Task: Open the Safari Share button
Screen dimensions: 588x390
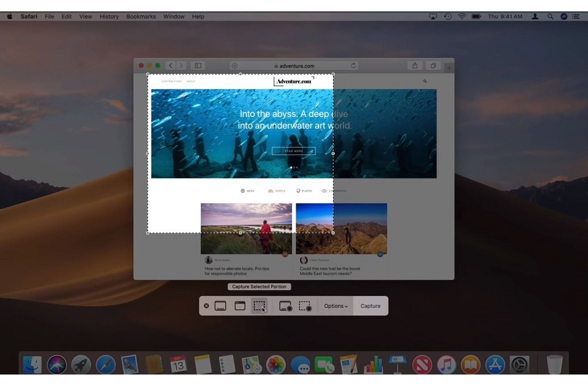Action: pyautogui.click(x=415, y=65)
